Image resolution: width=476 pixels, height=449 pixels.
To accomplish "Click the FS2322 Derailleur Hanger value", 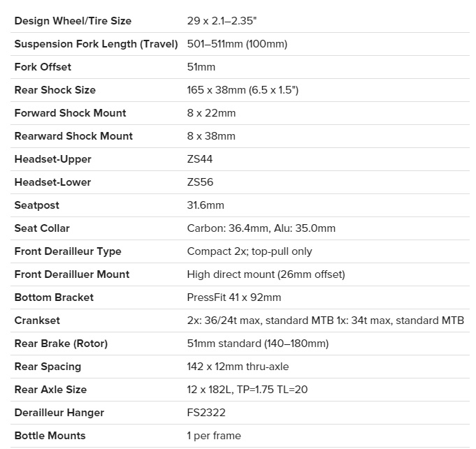I will pyautogui.click(x=206, y=413).
